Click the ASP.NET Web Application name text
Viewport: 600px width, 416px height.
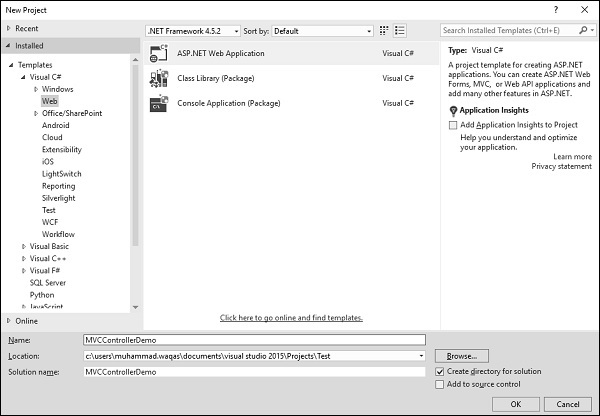[221, 54]
